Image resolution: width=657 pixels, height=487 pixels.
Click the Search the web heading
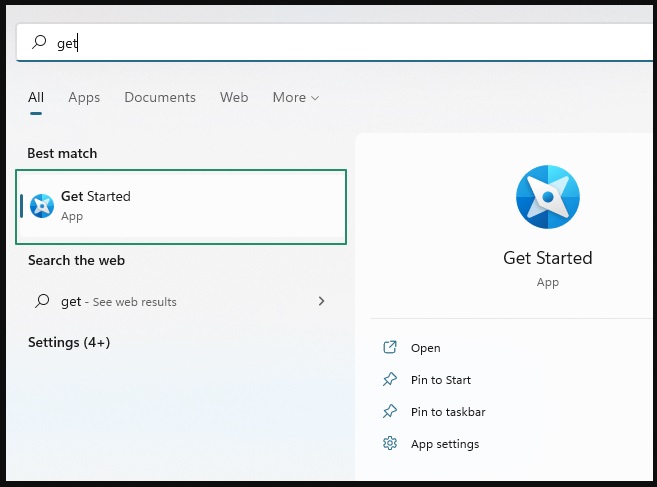pos(76,260)
